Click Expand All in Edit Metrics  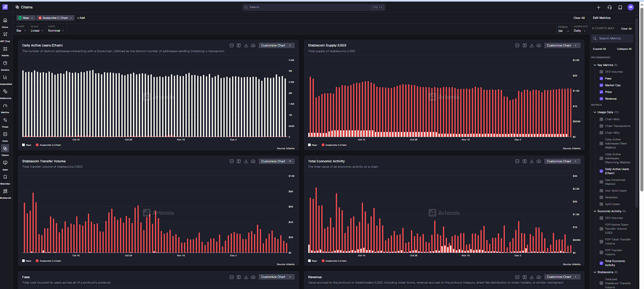point(599,49)
